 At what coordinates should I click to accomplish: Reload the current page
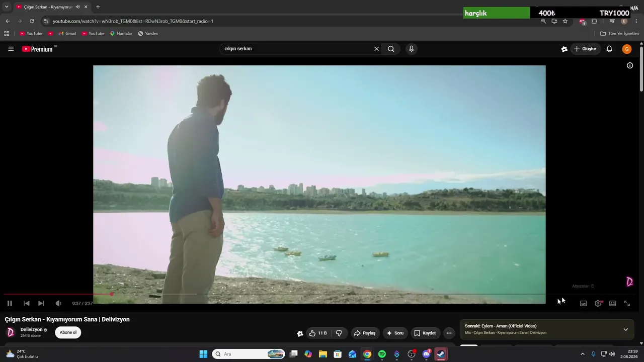[32, 21]
